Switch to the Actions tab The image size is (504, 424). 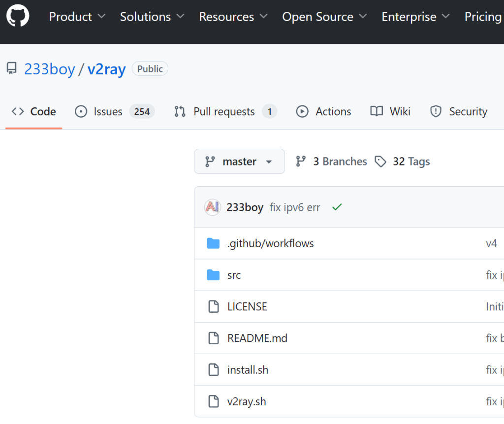point(323,112)
